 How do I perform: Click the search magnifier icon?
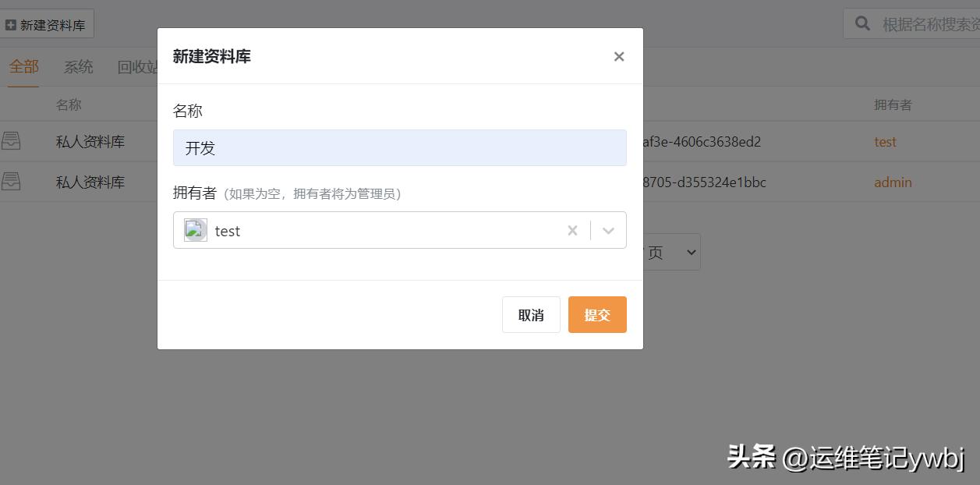click(x=862, y=23)
